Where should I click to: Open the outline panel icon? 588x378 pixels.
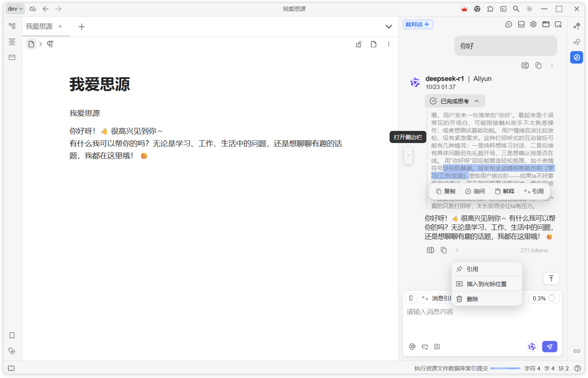[x=12, y=42]
